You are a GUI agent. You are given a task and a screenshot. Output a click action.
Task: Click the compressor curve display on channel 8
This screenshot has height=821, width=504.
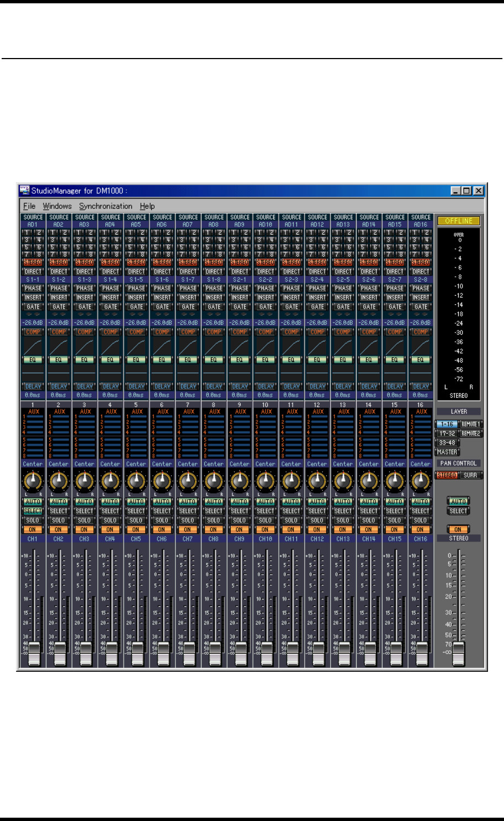[x=214, y=346]
